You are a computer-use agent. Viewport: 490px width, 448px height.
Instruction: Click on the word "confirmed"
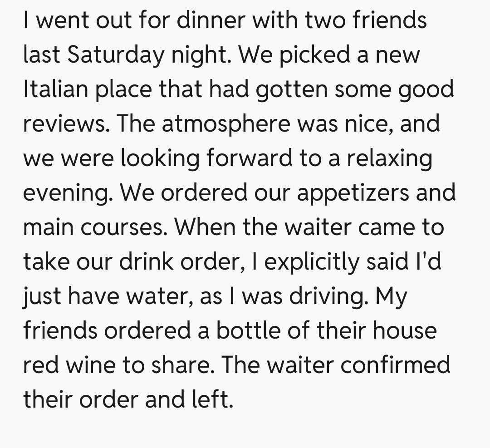tap(395, 366)
